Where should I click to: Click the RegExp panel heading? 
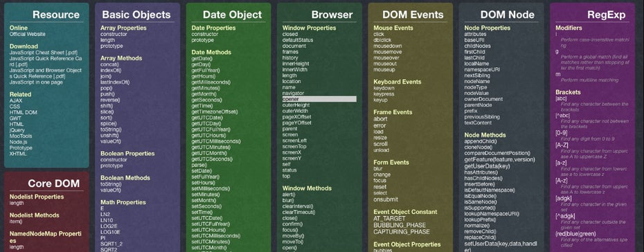point(606,15)
